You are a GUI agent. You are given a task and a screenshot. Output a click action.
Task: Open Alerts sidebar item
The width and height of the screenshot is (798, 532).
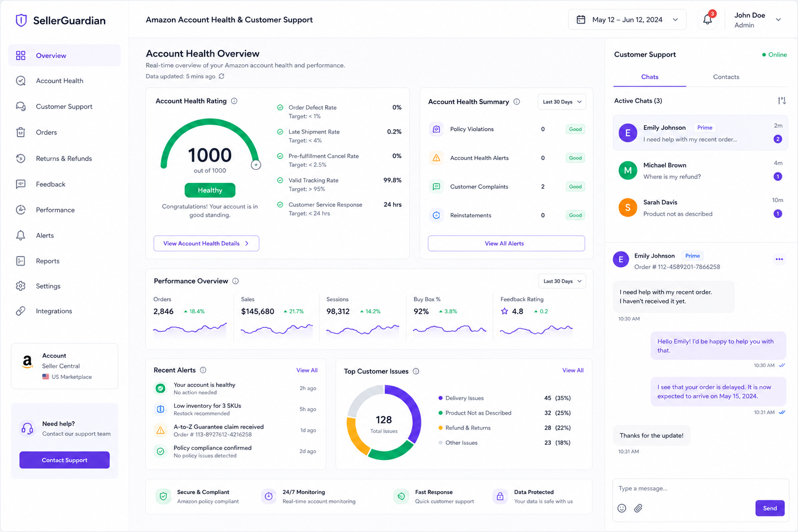click(x=64, y=235)
